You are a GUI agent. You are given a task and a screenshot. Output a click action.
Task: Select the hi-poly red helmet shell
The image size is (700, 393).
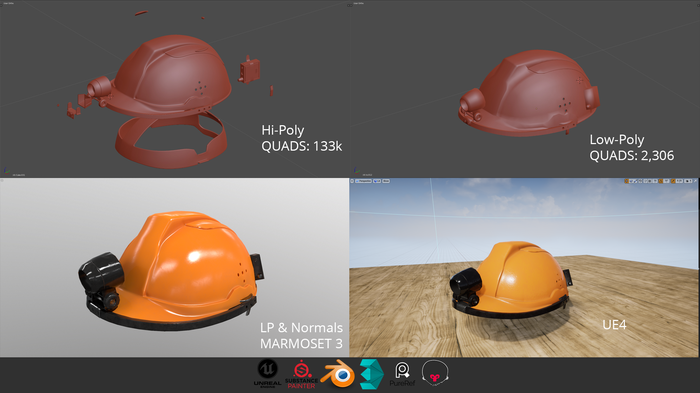[174, 76]
